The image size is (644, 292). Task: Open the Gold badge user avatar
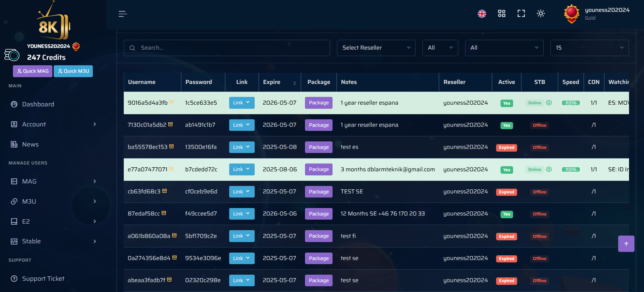point(572,14)
